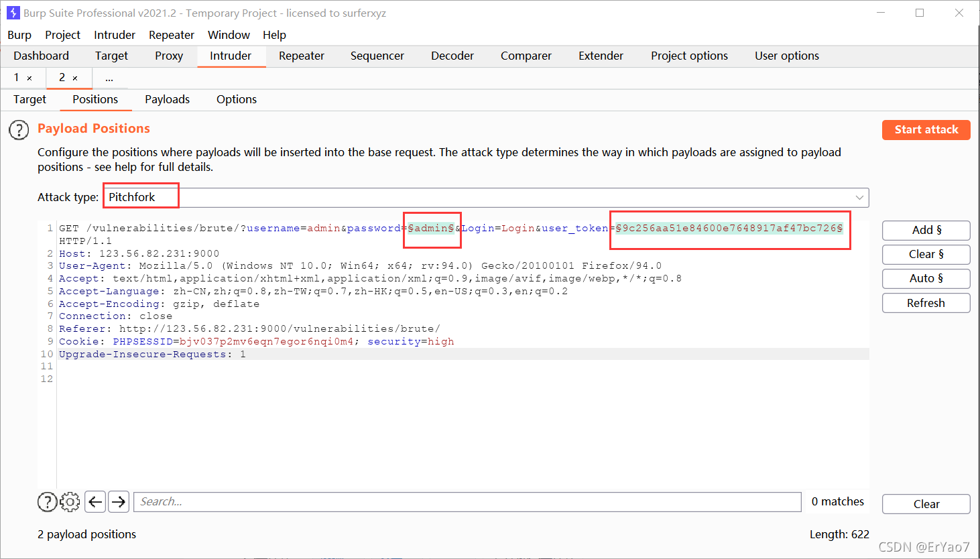Click the Clear search button
The height and width of the screenshot is (559, 980).
pos(926,504)
